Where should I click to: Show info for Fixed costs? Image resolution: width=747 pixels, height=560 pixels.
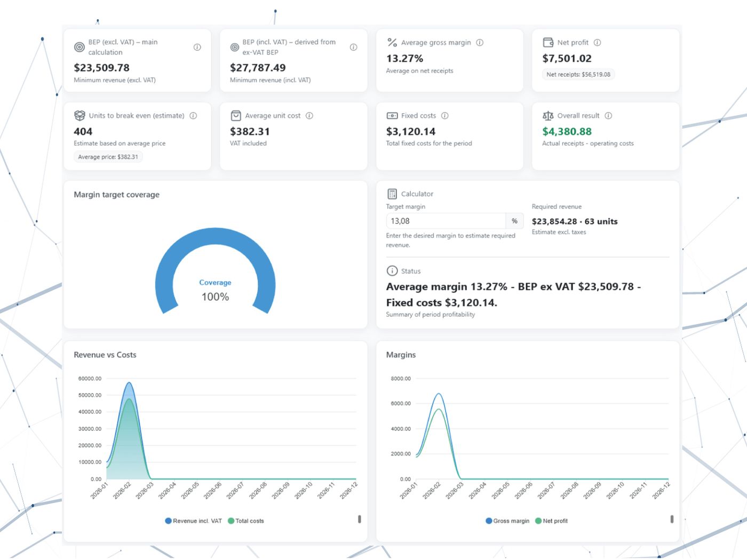coord(445,116)
